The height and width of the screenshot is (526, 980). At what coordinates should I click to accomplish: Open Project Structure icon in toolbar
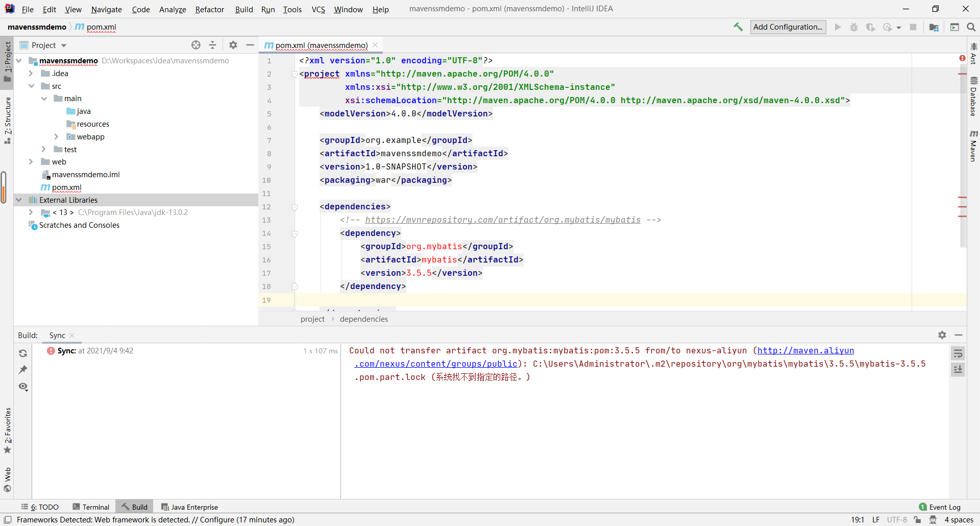click(934, 27)
